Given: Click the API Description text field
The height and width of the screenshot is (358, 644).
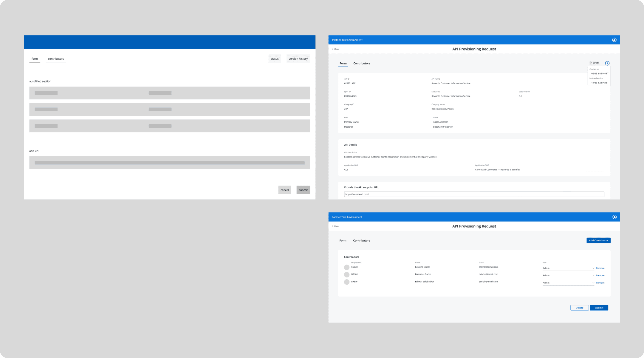Looking at the screenshot, I should click(x=474, y=157).
